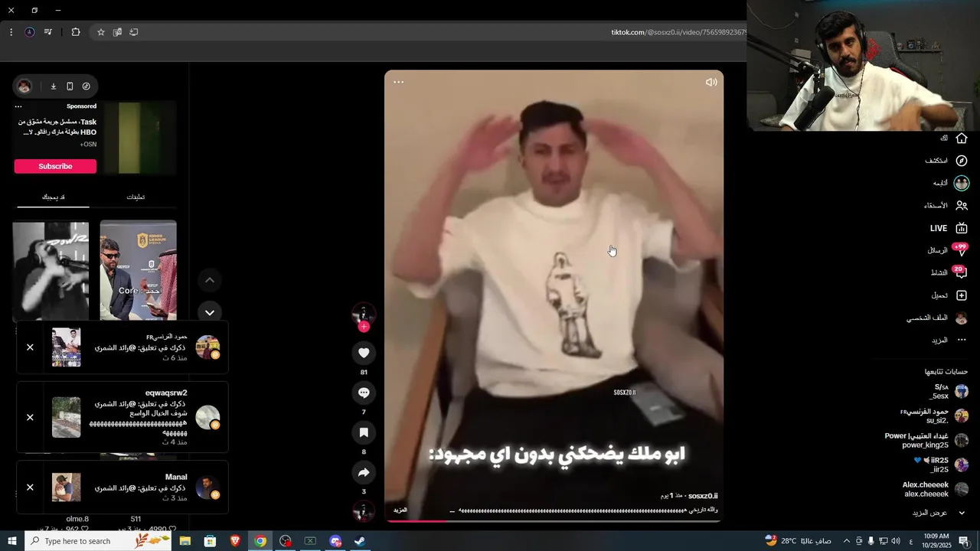
Task: Dismiss the حمود الفرنسي notification
Action: point(30,347)
